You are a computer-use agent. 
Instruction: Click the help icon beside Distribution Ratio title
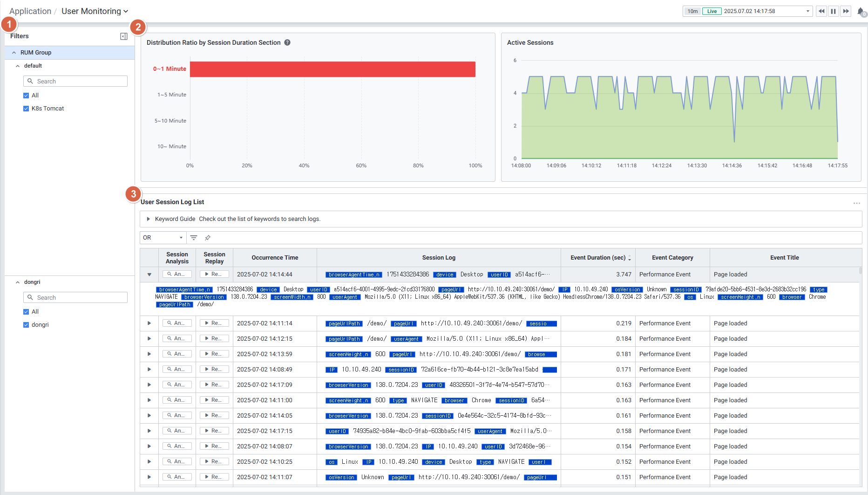coord(287,42)
